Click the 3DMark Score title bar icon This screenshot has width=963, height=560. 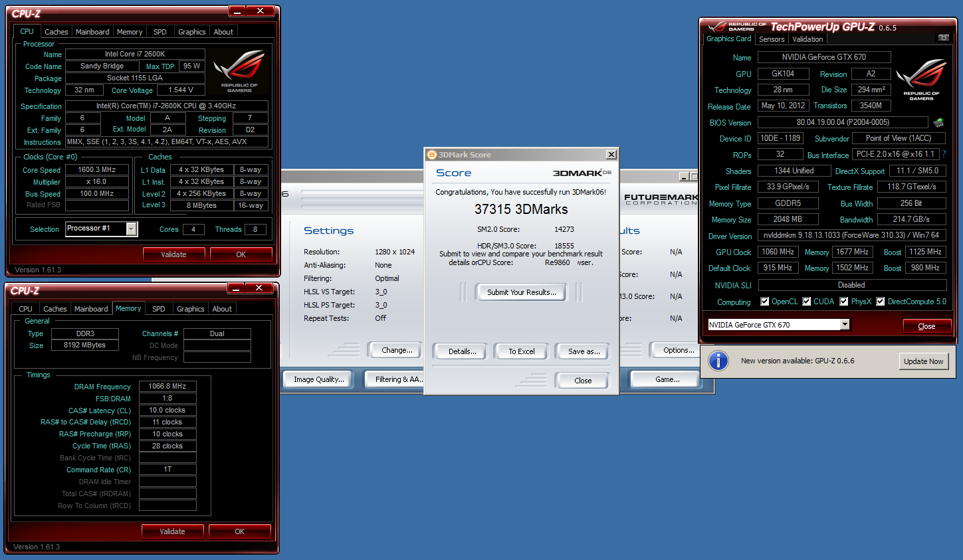[x=431, y=155]
